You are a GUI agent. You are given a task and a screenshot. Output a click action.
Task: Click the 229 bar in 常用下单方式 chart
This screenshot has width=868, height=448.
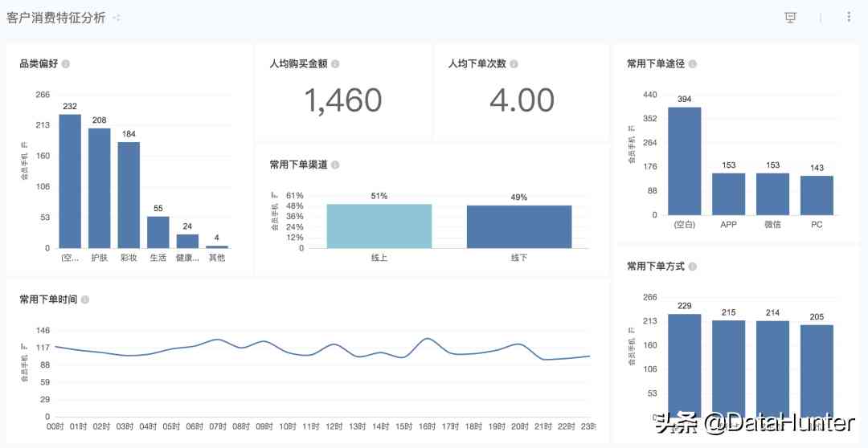coord(685,361)
